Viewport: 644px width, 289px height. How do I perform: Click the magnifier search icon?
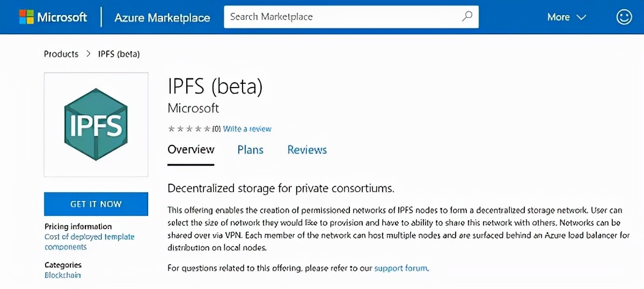pos(467,17)
